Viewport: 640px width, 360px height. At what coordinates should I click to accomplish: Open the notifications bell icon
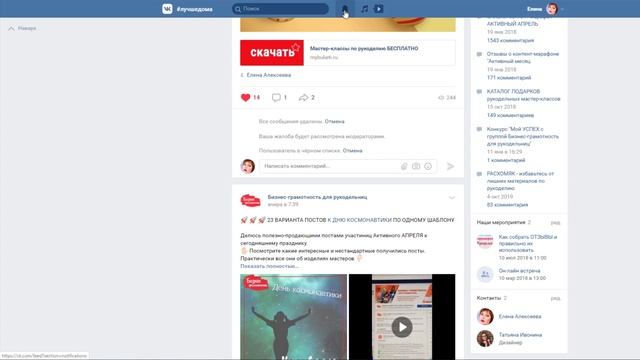point(345,9)
